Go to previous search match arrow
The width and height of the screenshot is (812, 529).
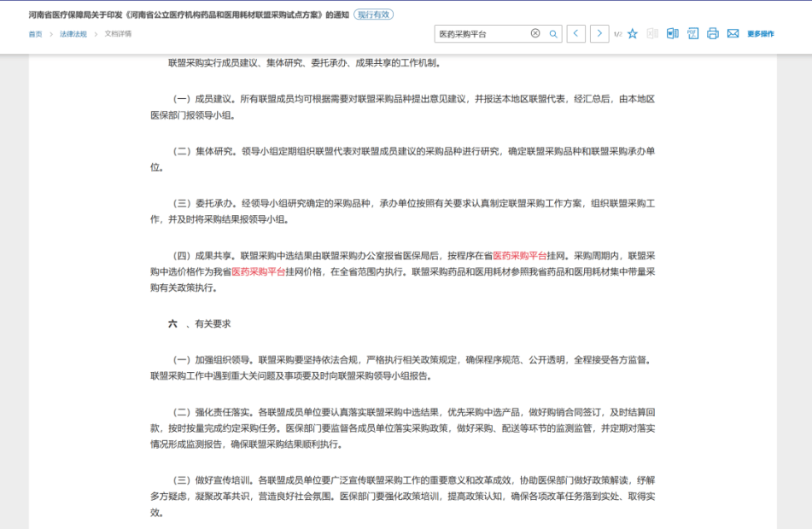[x=575, y=33]
